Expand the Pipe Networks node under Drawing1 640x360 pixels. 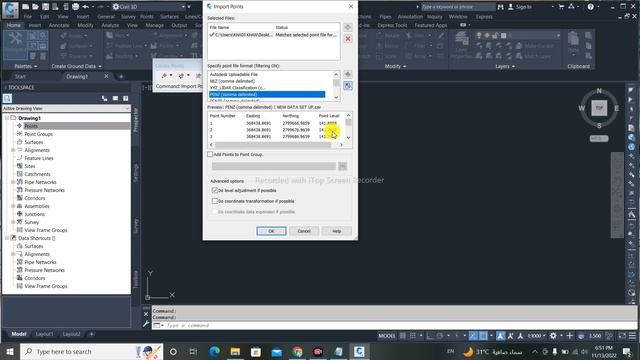pyautogui.click(x=13, y=182)
